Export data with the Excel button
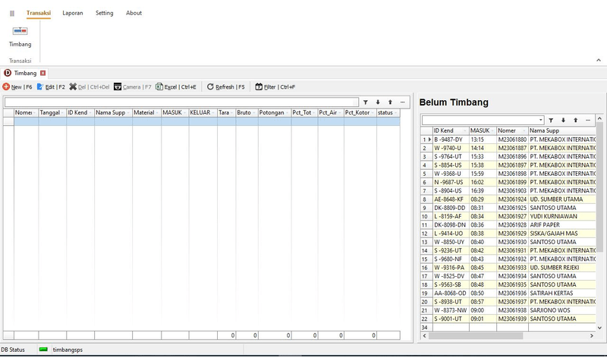607x364 pixels. (176, 87)
